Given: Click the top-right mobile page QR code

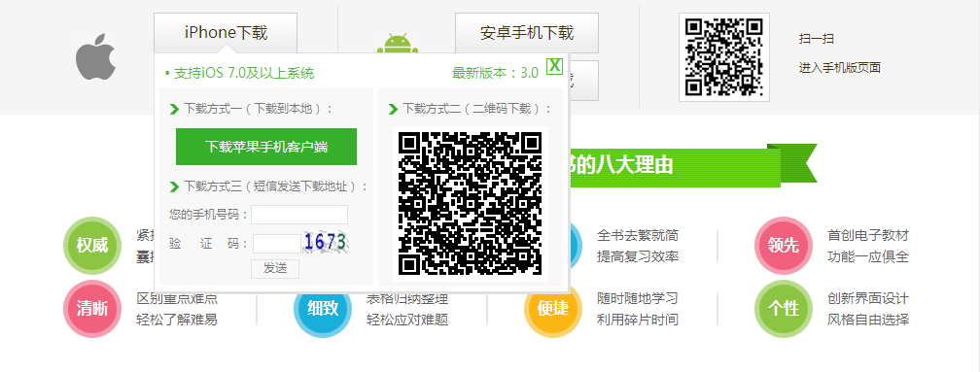Looking at the screenshot, I should click(723, 56).
